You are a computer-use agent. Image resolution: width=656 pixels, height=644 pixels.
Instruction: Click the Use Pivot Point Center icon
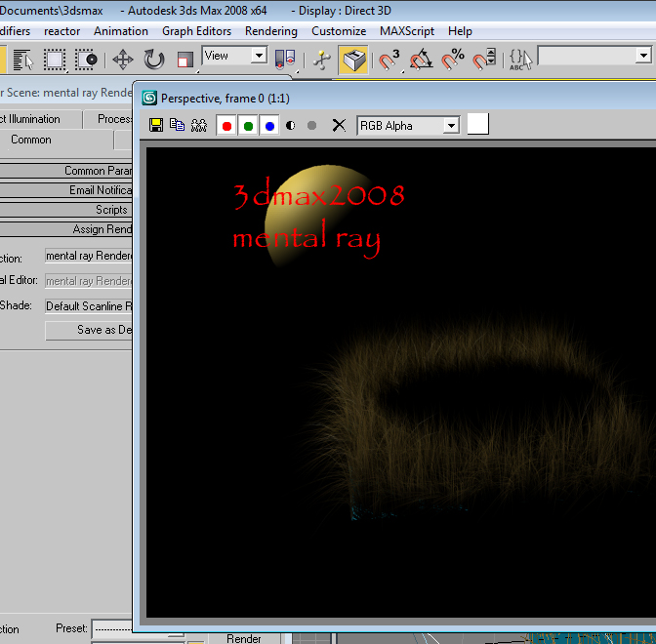click(285, 60)
